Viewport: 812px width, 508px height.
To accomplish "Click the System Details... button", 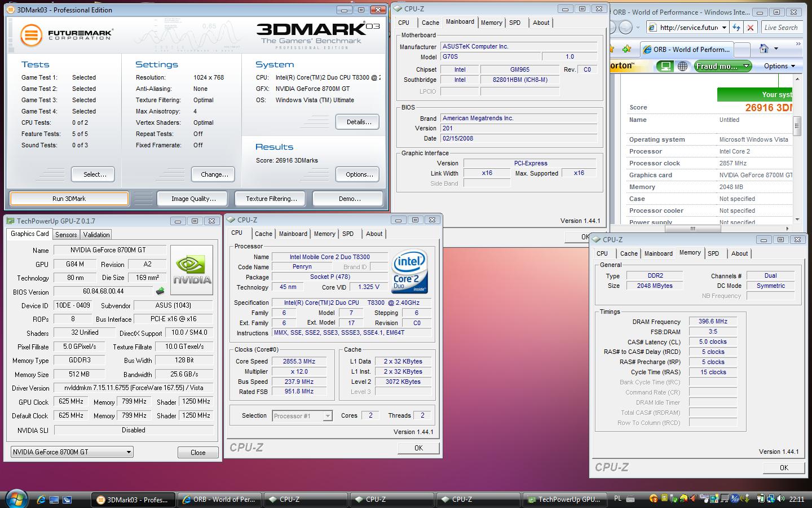I will coord(359,122).
